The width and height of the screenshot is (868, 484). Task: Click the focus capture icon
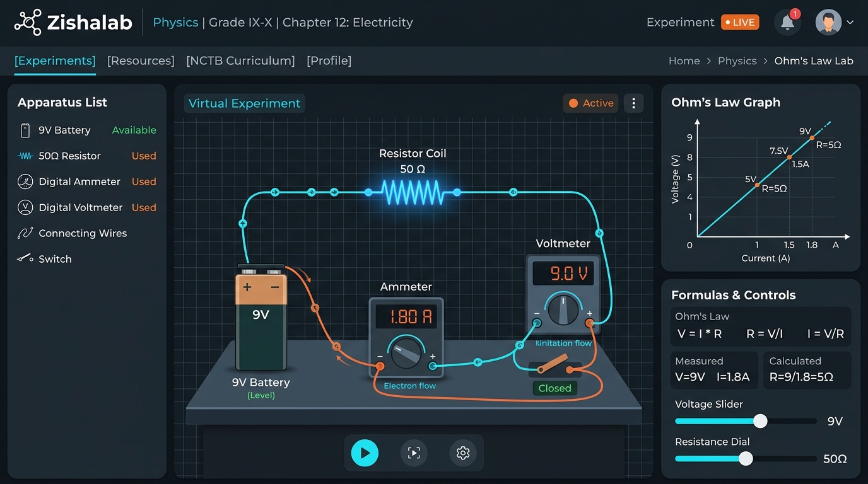point(414,452)
